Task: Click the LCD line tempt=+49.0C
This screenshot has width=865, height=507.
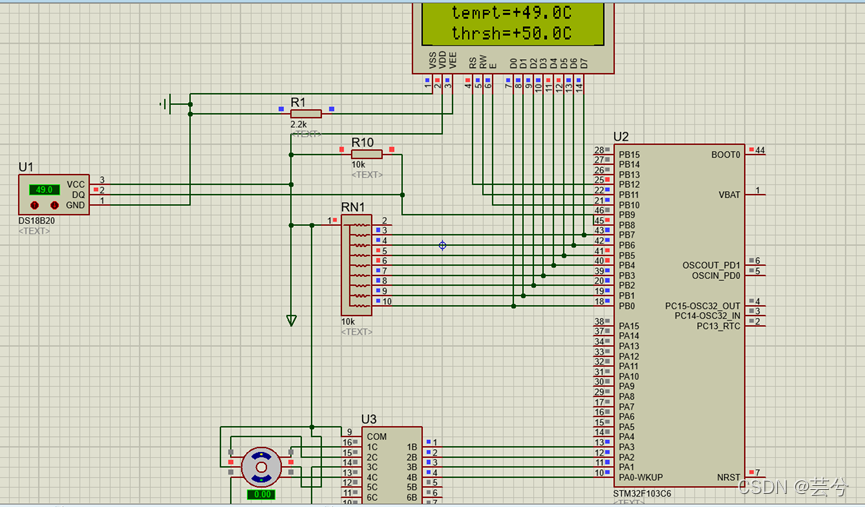Action: pos(512,12)
